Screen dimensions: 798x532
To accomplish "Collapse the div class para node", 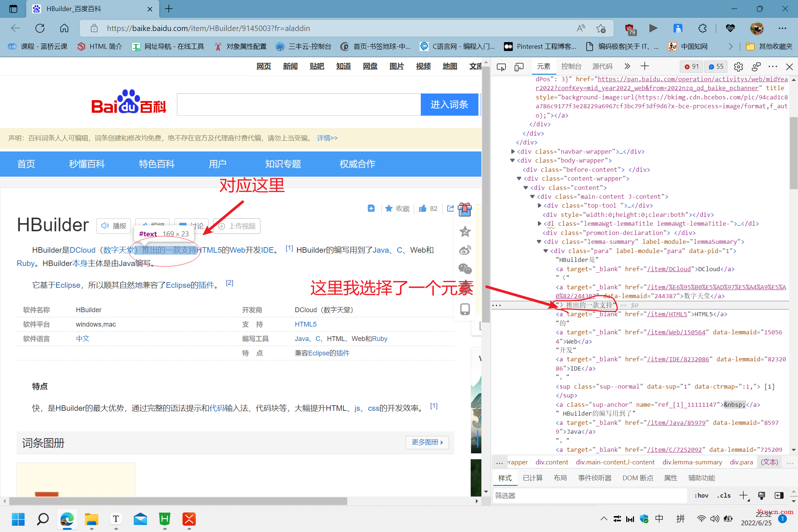I will (546, 251).
